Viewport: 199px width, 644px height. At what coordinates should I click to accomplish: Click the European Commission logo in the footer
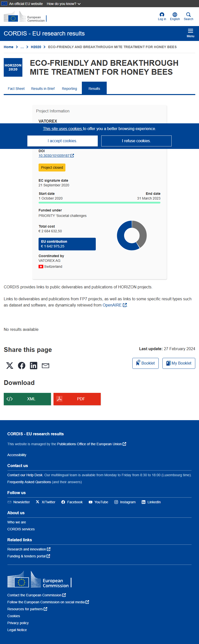[x=39, y=579]
